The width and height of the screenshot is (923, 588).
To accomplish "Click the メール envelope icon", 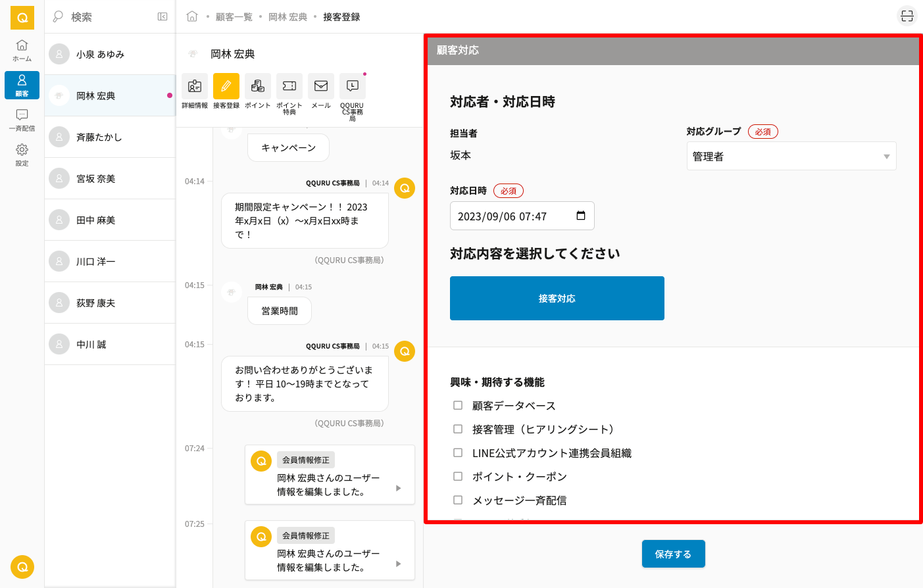I will (x=321, y=86).
